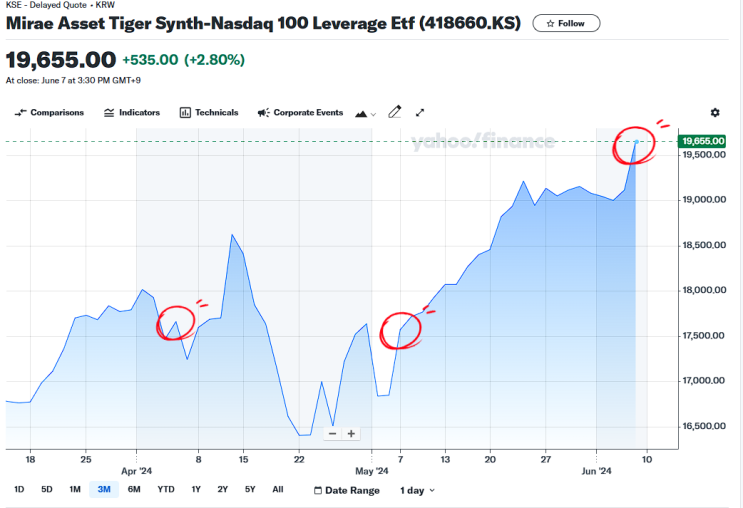Select the All range tab
743x508 pixels.
(278, 490)
